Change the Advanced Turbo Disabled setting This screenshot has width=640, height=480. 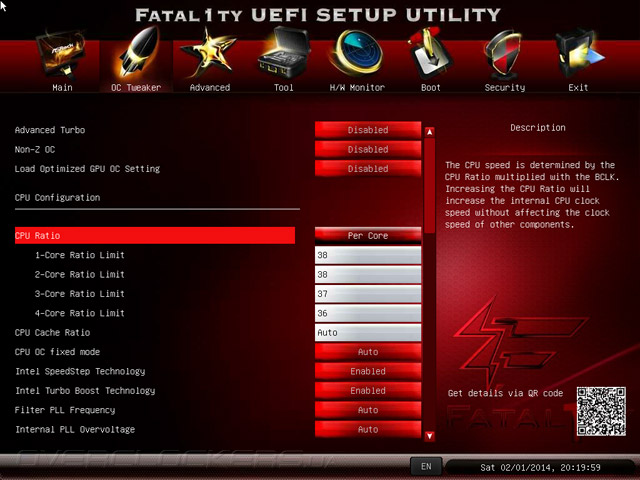click(368, 130)
